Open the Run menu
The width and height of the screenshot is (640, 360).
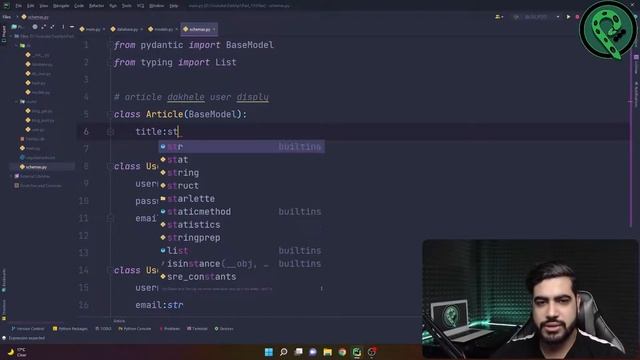pos(113,6)
